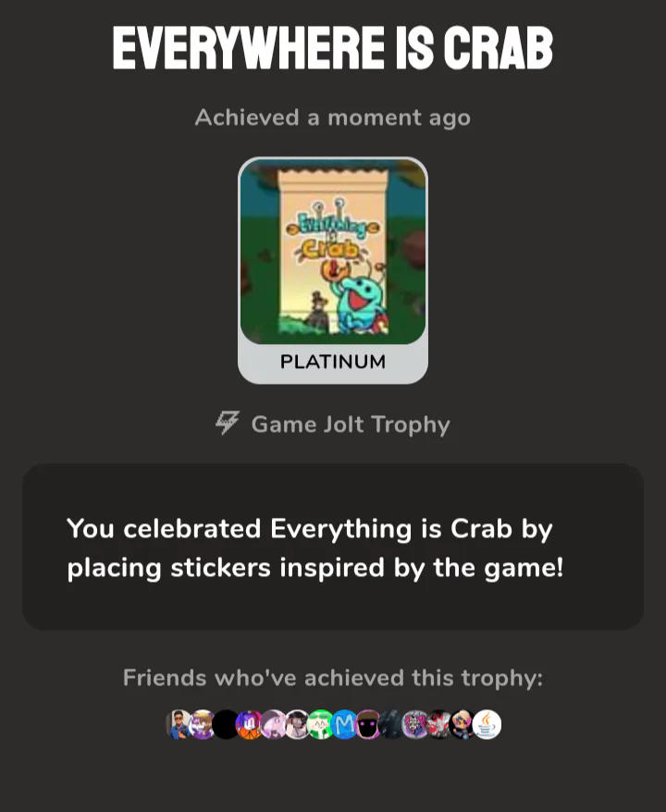Open the Everything is Crab trophy image
This screenshot has width=666, height=812.
pos(333,252)
